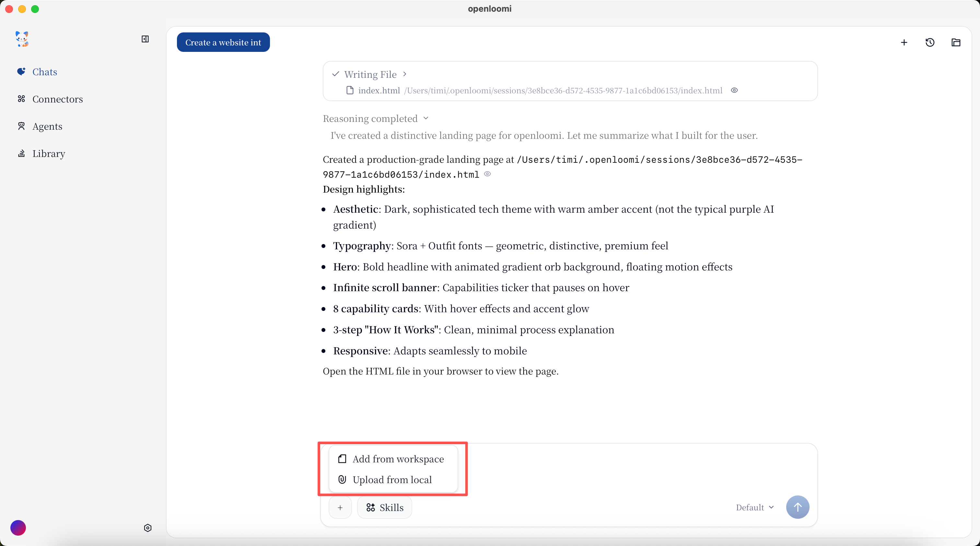The height and width of the screenshot is (546, 980).
Task: Click the gray index.html path in Writing File card
Action: pyautogui.click(x=563, y=90)
